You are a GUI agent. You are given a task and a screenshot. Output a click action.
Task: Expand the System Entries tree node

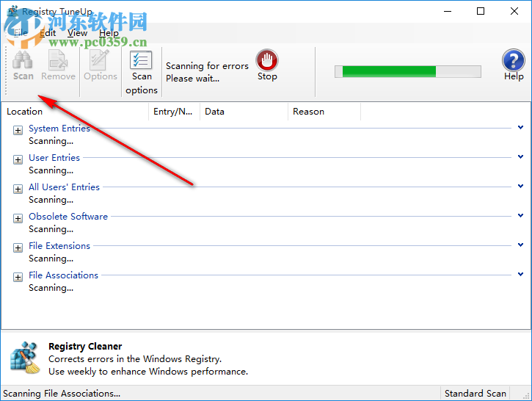click(x=18, y=131)
